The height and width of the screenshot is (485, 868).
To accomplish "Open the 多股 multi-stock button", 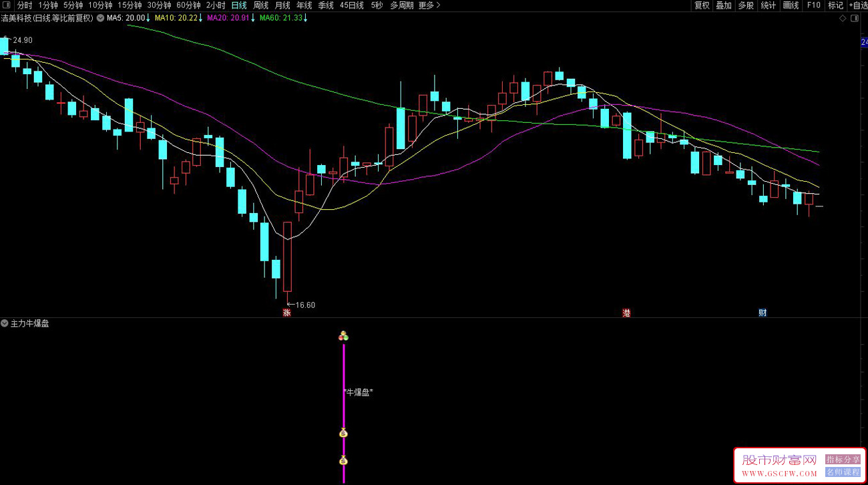I will coord(746,5).
